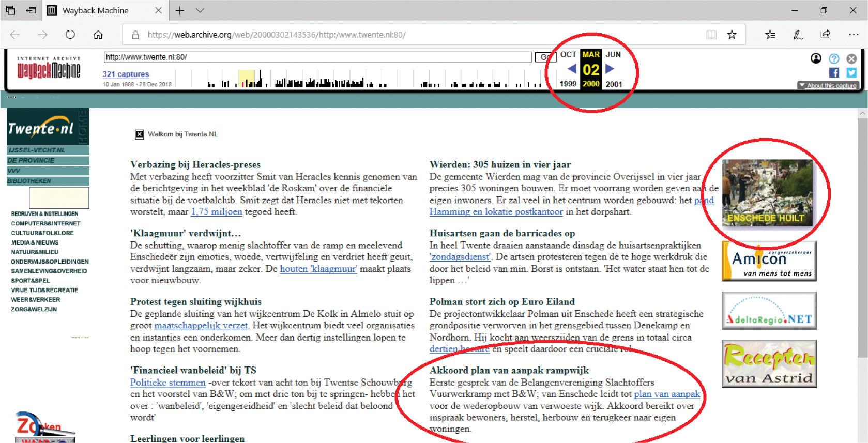Screen dimensions: 868x443
Task: Open ZORG&WELZIJN category
Action: click(34, 309)
